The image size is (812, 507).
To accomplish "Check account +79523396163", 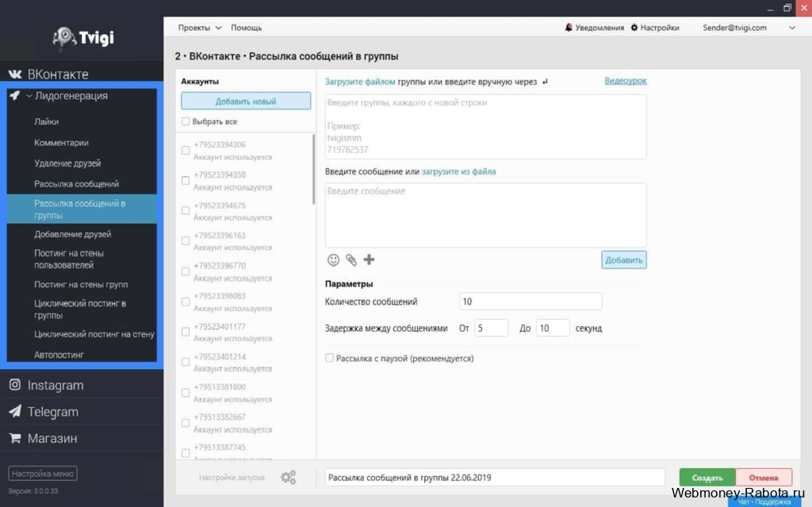I will [x=186, y=241].
